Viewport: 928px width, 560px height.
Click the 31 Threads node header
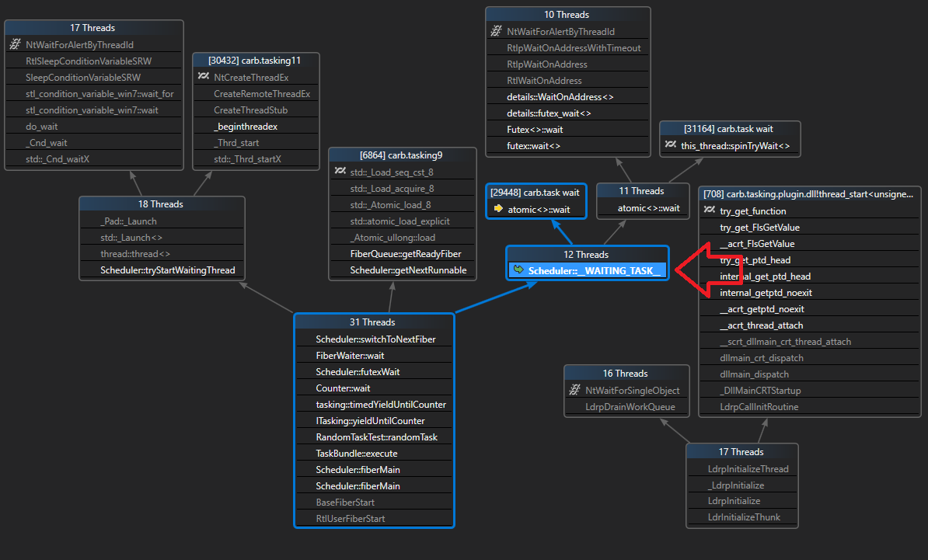point(374,322)
